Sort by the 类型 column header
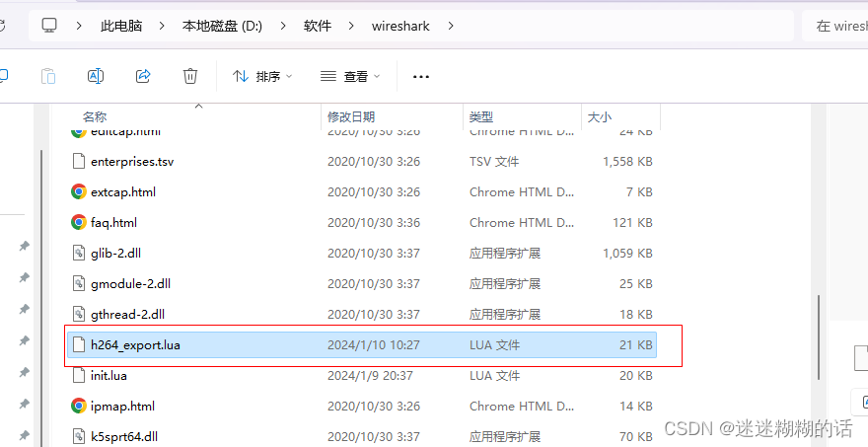The width and height of the screenshot is (868, 447). [x=481, y=116]
